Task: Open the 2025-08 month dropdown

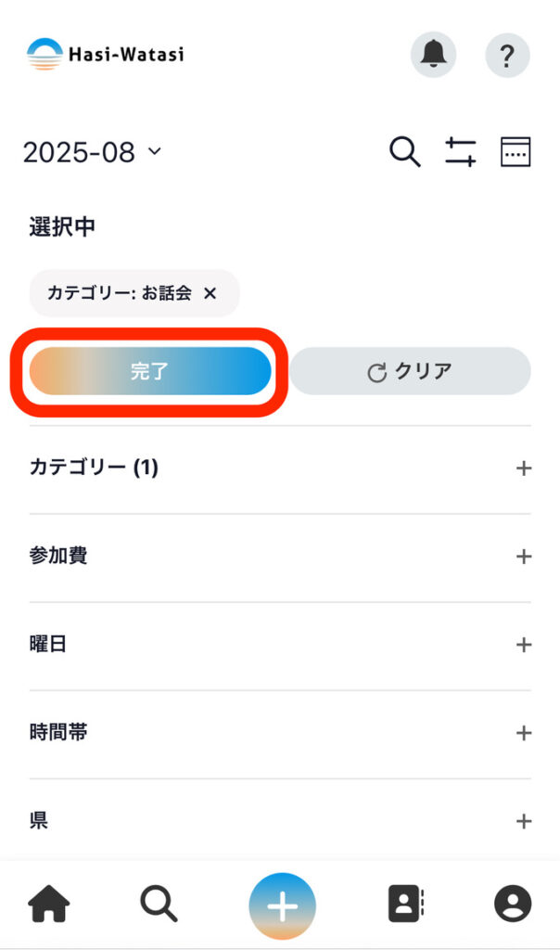Action: pos(91,152)
